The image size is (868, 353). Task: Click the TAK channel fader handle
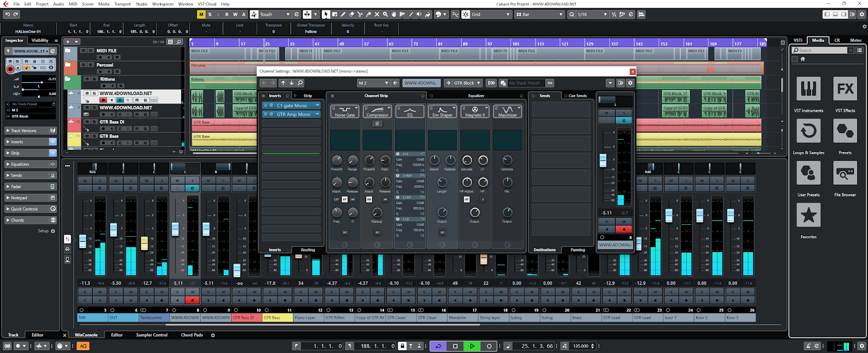(82, 241)
